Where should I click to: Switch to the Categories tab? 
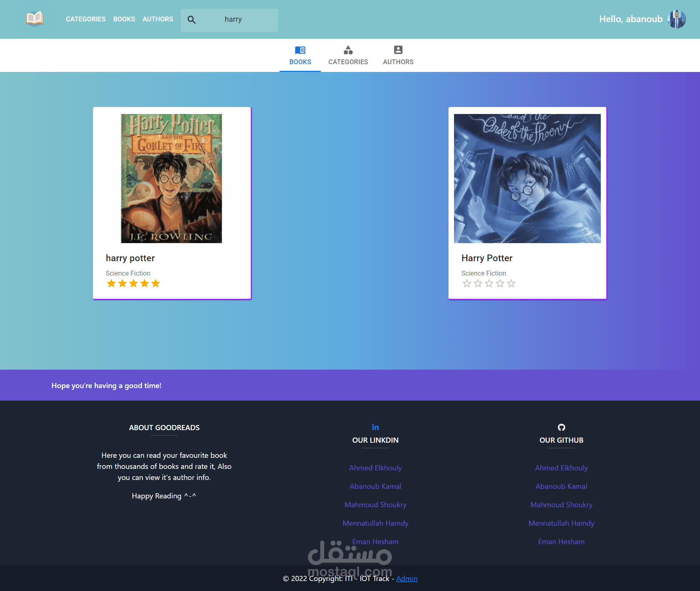[348, 55]
